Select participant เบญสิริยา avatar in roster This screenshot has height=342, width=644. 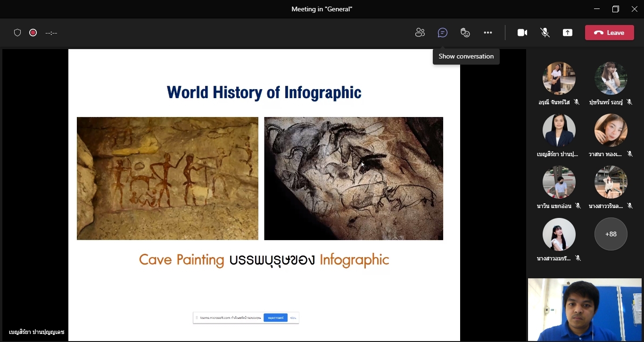pos(559,130)
